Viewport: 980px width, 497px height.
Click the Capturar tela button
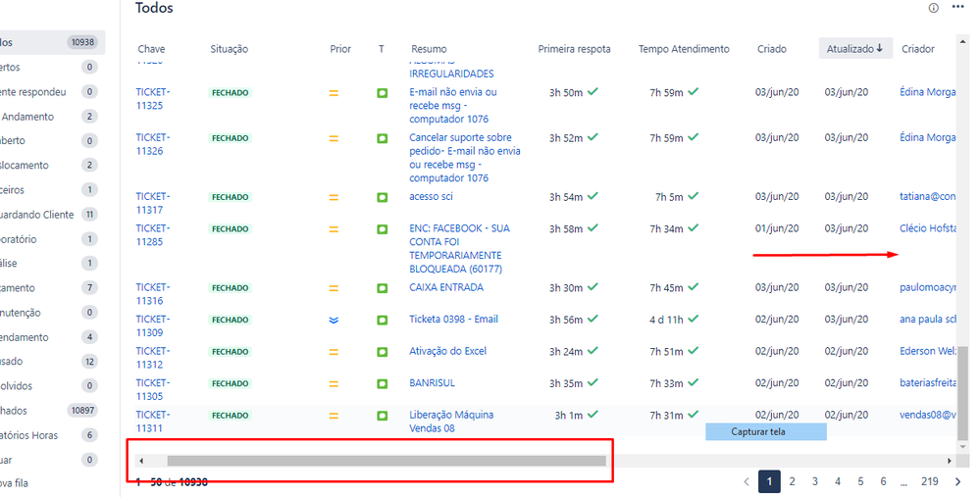[x=766, y=431]
